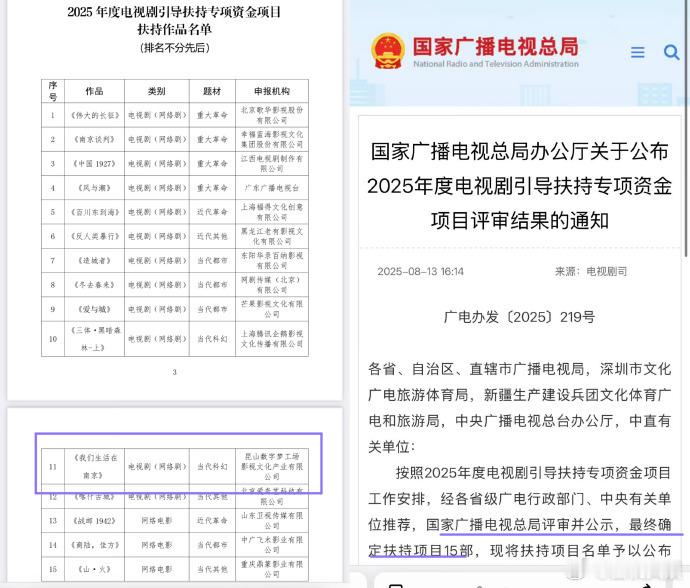
Task: Click the 作品 column header
Action: click(94, 91)
